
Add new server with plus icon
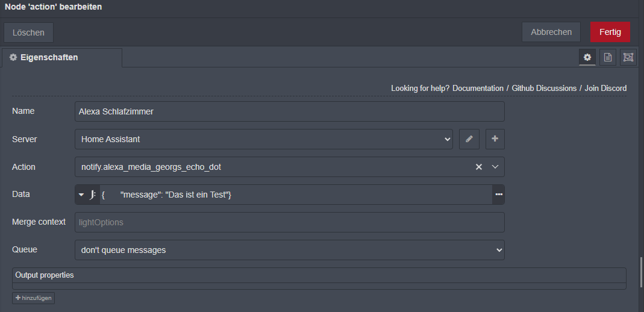tap(495, 139)
